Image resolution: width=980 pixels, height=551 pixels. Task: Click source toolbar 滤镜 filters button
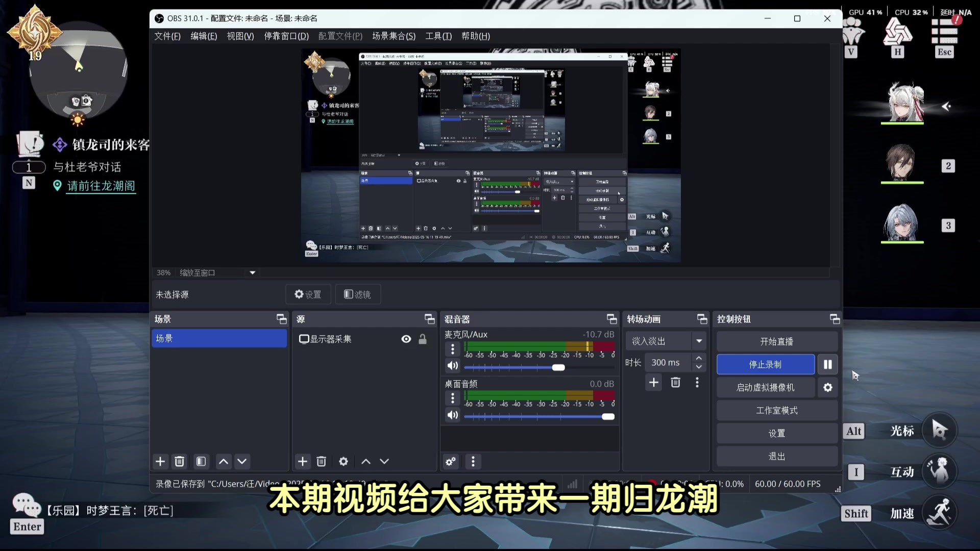tap(357, 294)
